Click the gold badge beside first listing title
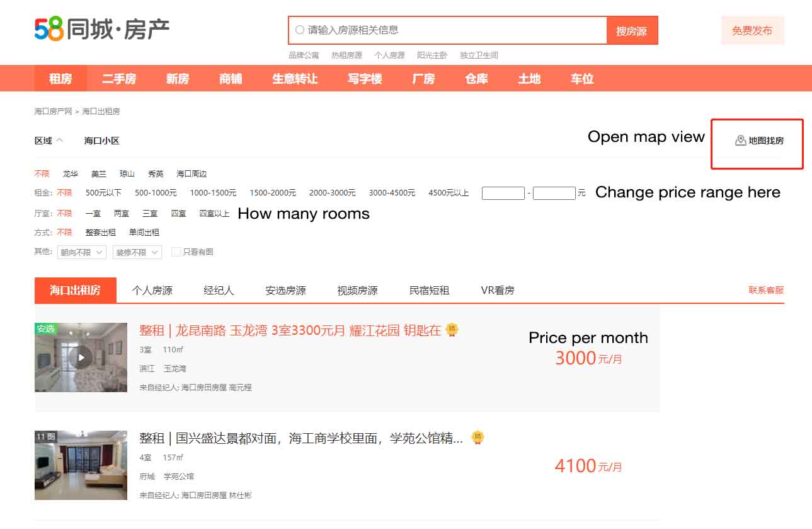The height and width of the screenshot is (529, 812). (452, 330)
